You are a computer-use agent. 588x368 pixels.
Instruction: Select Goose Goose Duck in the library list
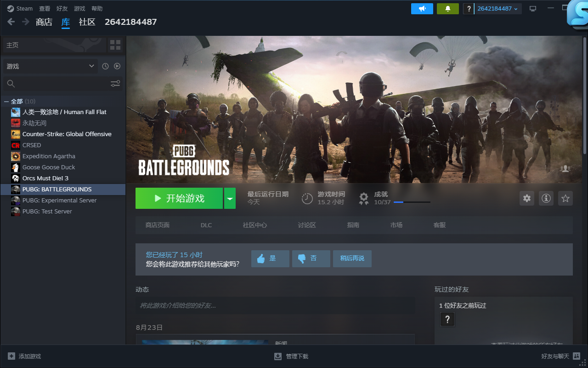pyautogui.click(x=49, y=167)
